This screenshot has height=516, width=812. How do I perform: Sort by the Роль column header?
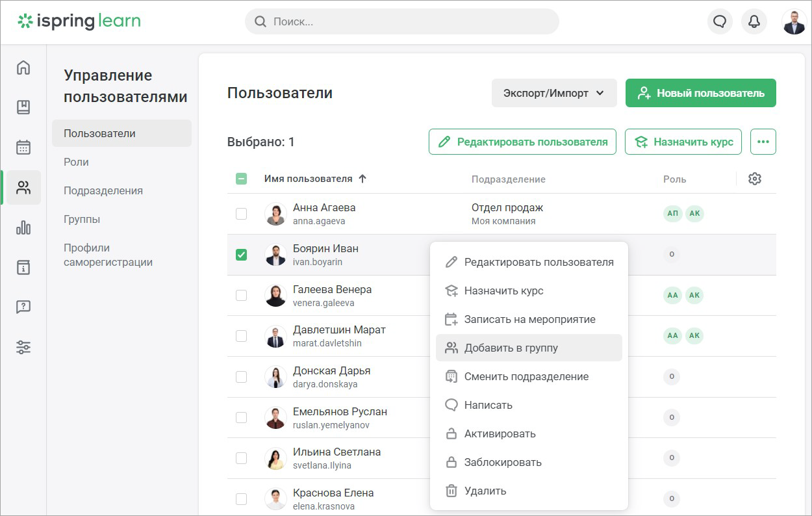point(674,179)
